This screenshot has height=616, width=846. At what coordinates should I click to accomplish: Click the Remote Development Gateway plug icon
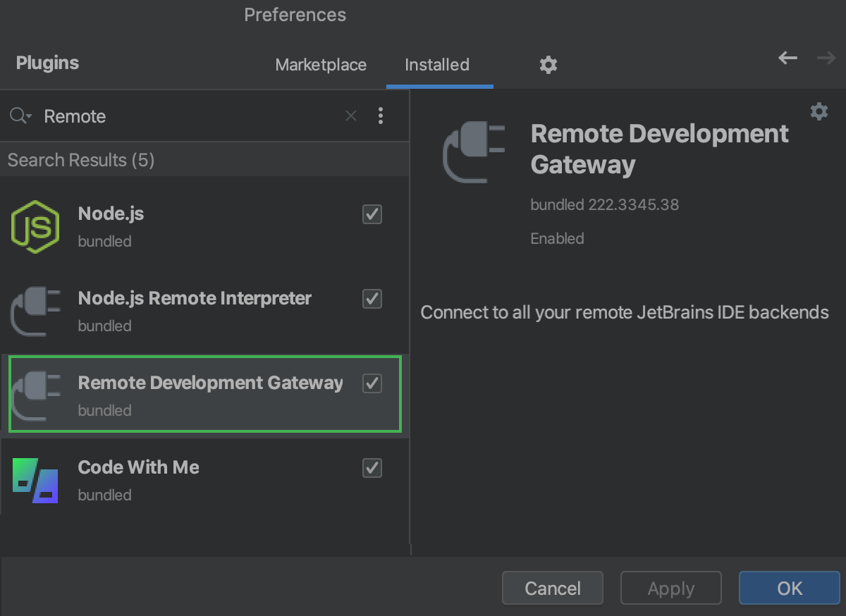(x=35, y=395)
